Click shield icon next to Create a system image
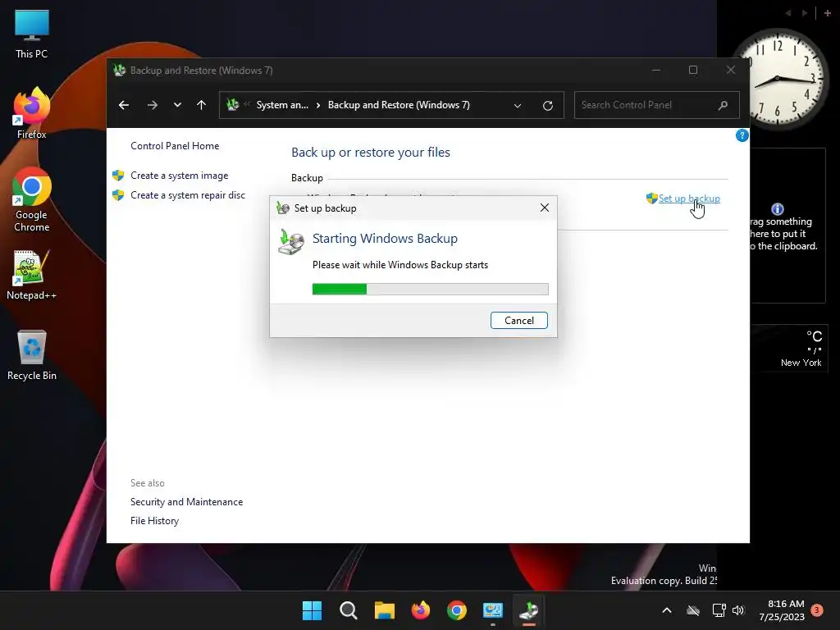This screenshot has height=630, width=840. click(x=118, y=176)
